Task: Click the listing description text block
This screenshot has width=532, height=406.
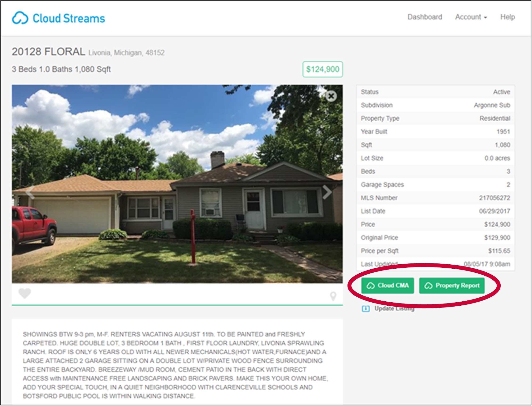Action: pos(175,365)
